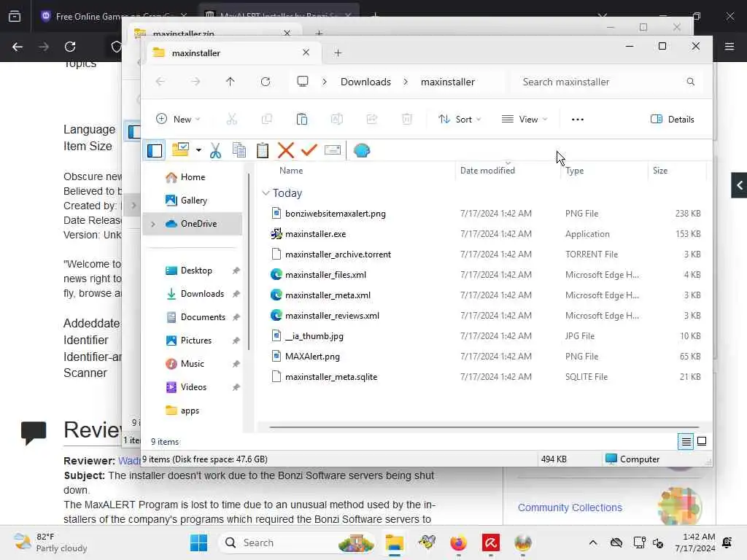This screenshot has height=560, width=747.
Task: Expand the OneDrive tree node
Action: tap(153, 224)
